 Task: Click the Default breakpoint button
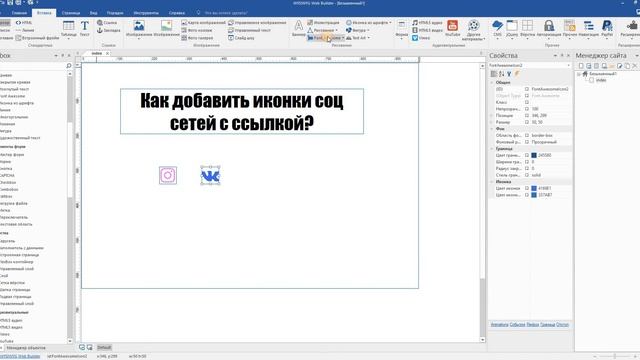(x=104, y=347)
